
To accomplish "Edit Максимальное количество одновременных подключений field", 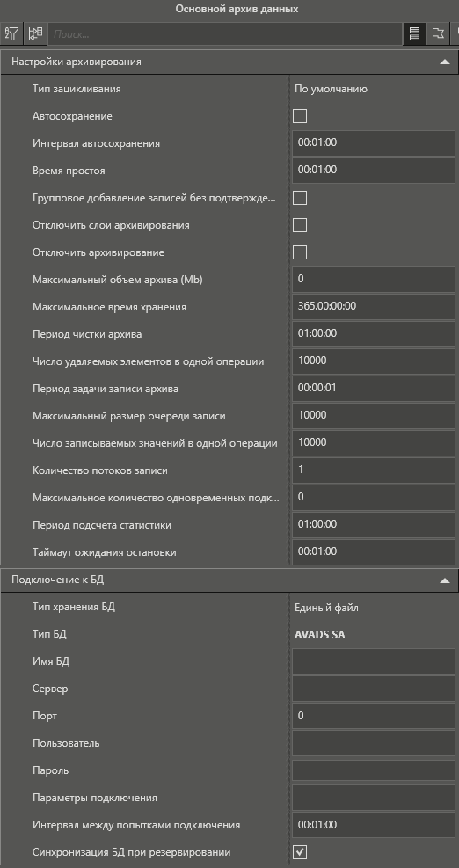I will (x=374, y=497).
